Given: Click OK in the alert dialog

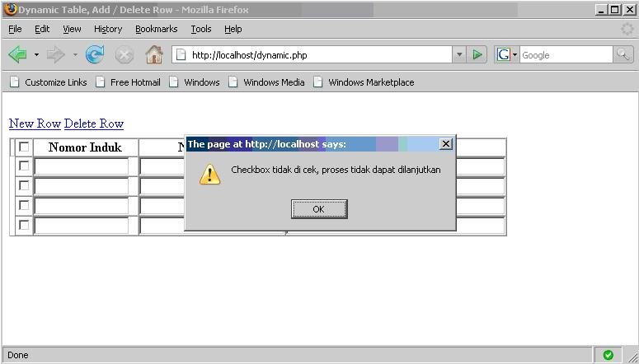Looking at the screenshot, I should click(319, 209).
